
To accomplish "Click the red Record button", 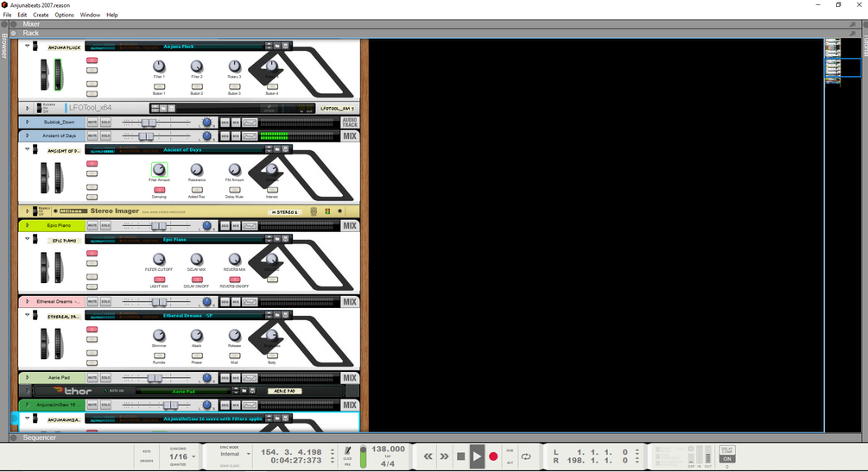I will (493, 456).
